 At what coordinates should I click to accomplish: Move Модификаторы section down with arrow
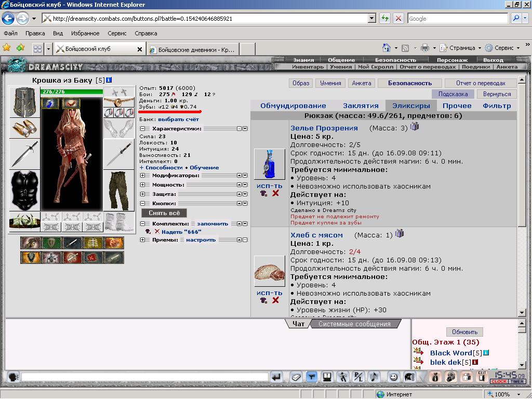pyautogui.click(x=245, y=176)
